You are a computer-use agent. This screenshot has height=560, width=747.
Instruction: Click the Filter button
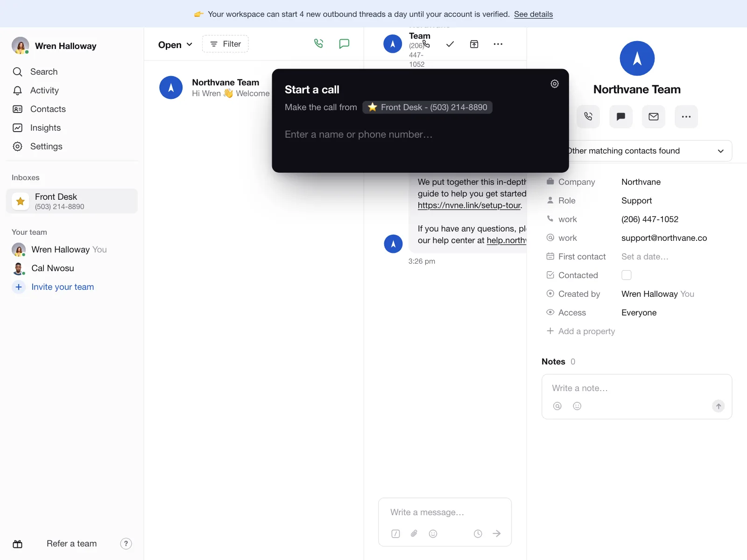point(226,44)
